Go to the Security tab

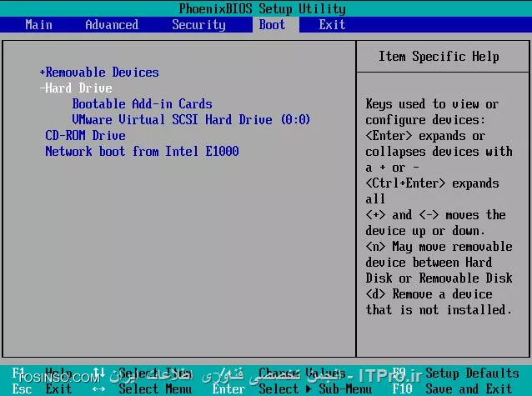click(x=198, y=25)
